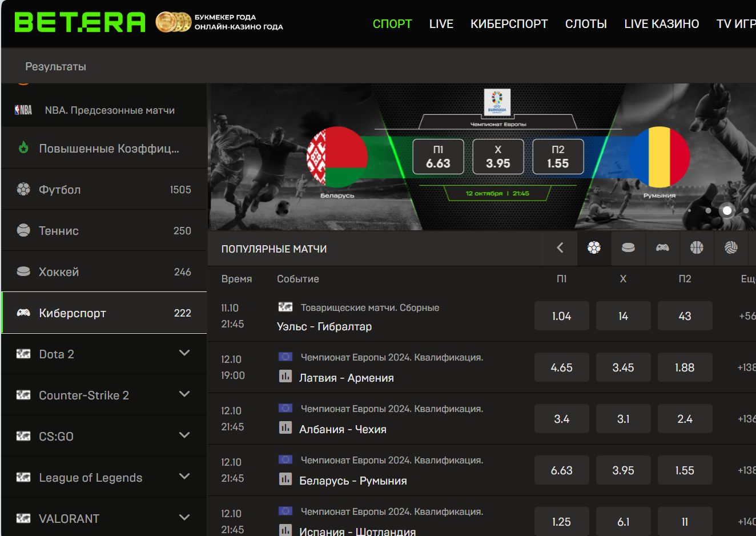Select odds 1.04 for Уэльс - Гибралтар
Viewport: 756px width, 536px height.
pos(562,316)
